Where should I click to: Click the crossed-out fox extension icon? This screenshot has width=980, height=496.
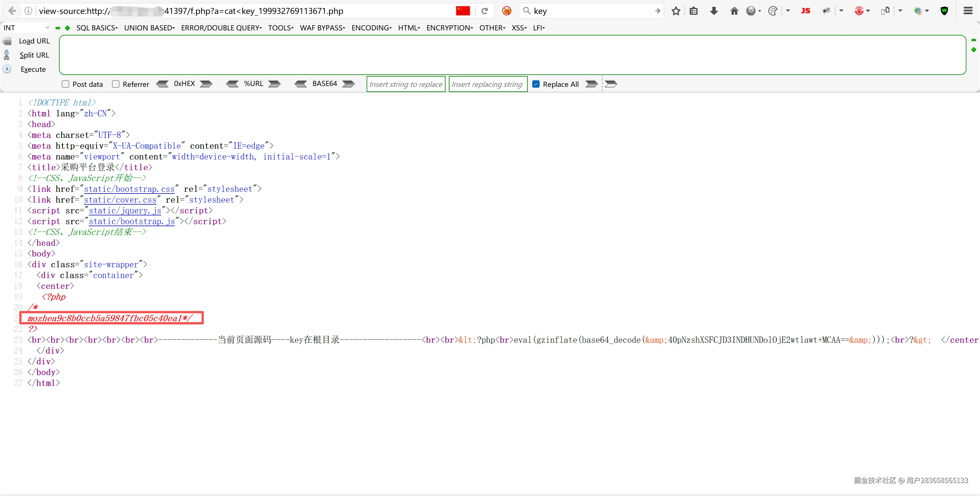506,11
